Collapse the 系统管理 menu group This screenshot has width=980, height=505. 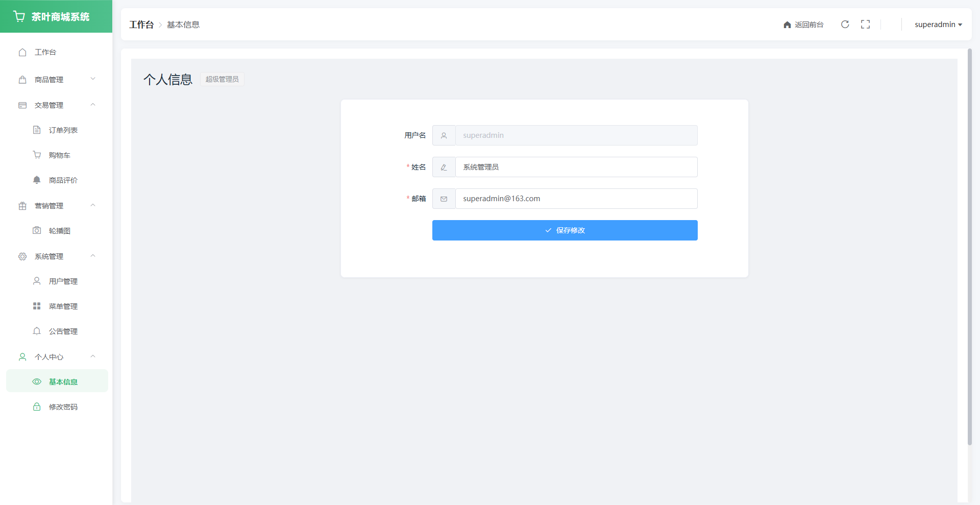click(x=56, y=256)
